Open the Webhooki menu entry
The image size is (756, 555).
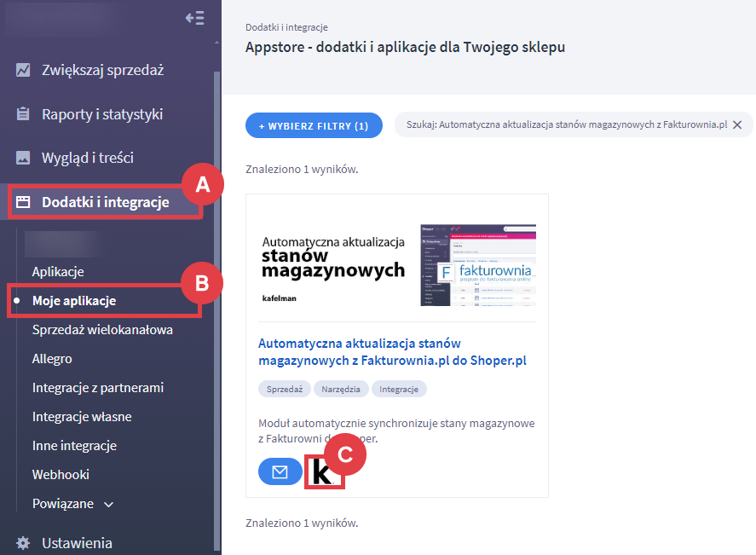pyautogui.click(x=61, y=474)
